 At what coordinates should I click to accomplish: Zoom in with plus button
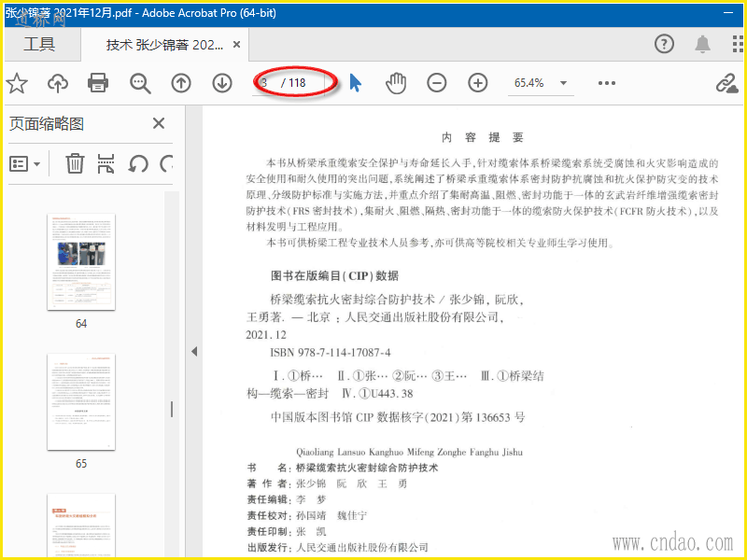coord(478,83)
